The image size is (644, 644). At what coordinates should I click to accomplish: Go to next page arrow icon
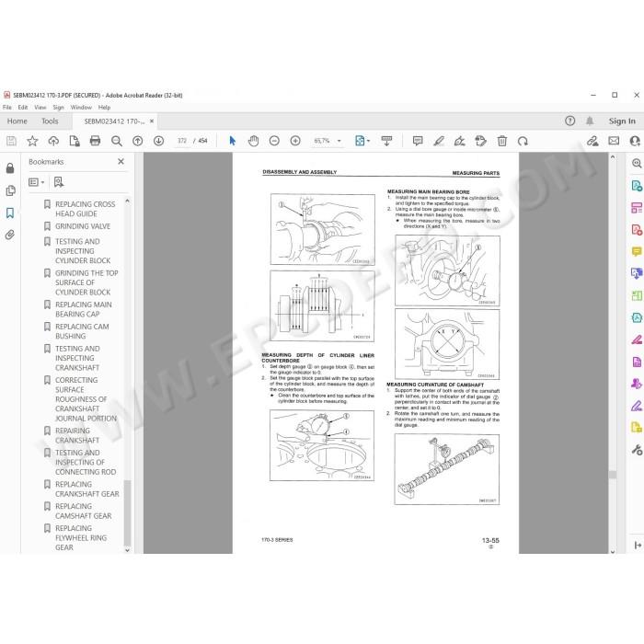point(158,142)
